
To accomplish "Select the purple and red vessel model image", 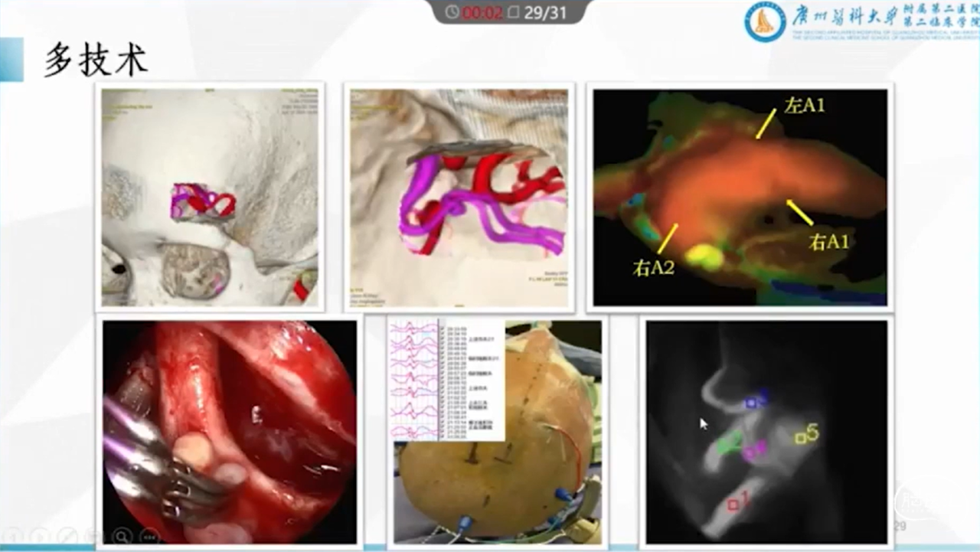I will pyautogui.click(x=459, y=198).
